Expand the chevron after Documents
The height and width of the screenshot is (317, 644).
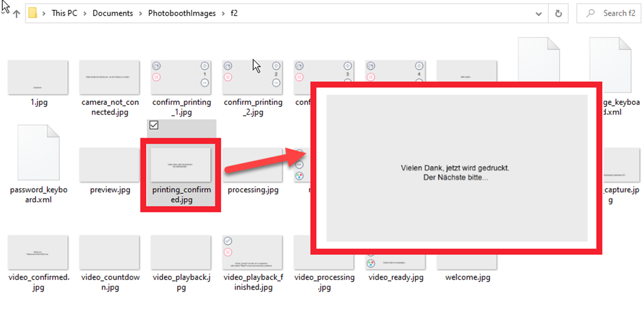[141, 13]
